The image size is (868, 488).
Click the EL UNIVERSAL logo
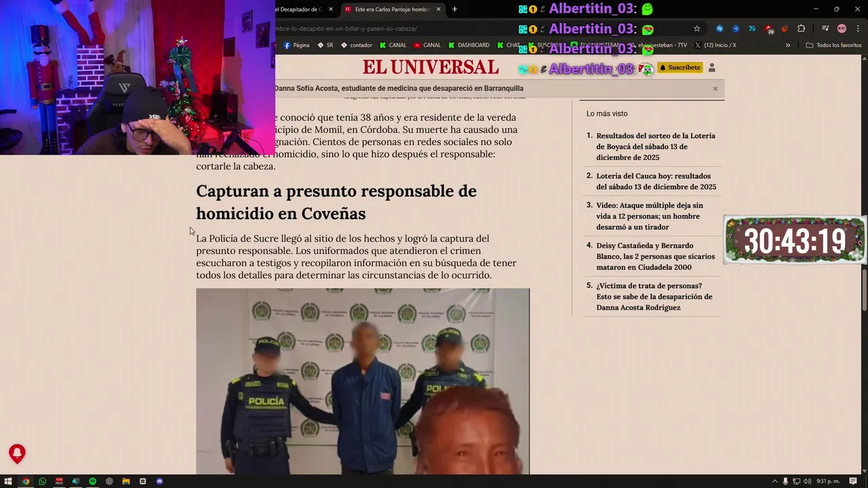tap(431, 67)
